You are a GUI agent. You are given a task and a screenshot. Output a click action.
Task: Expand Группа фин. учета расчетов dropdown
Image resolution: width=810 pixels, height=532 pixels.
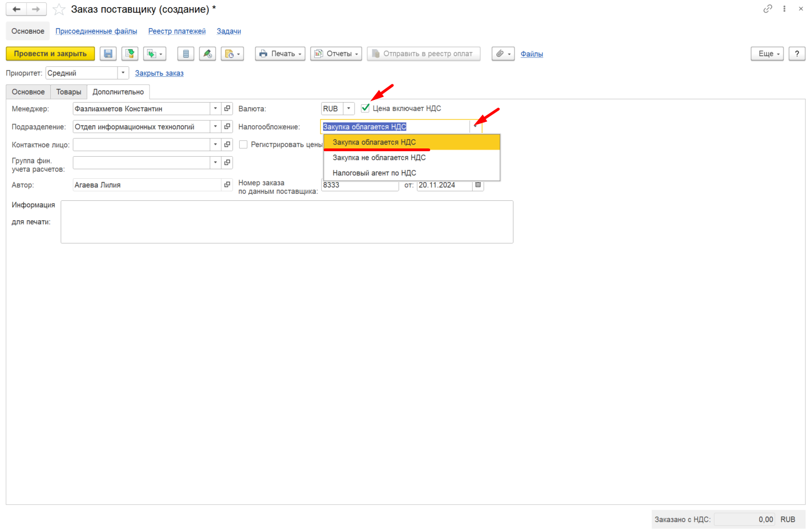tap(215, 162)
